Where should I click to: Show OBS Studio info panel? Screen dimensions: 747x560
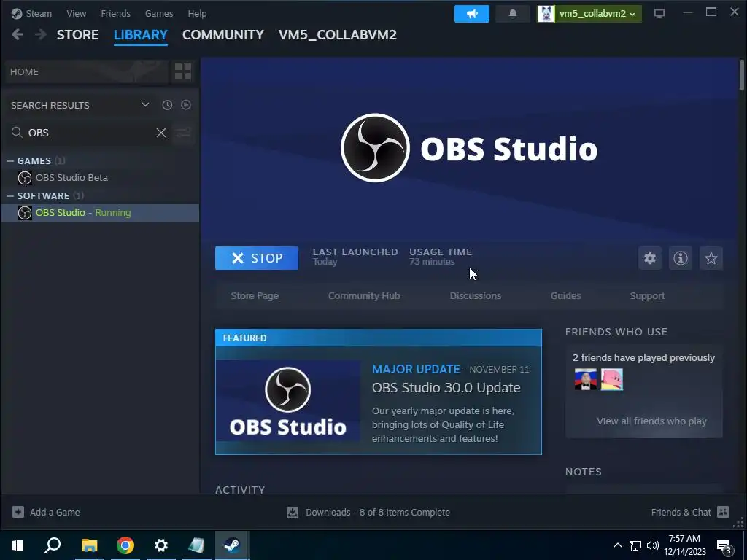pos(681,258)
